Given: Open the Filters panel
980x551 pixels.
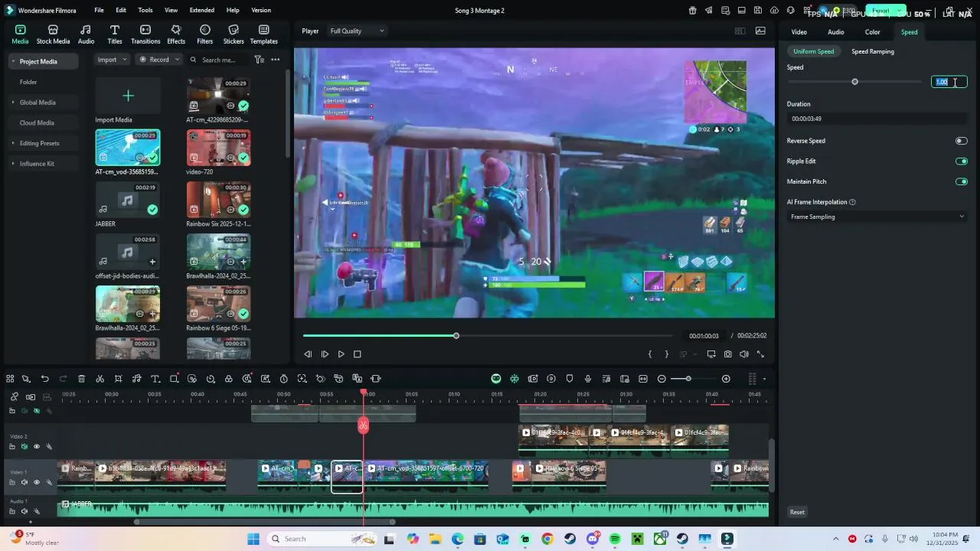Looking at the screenshot, I should pyautogui.click(x=204, y=34).
